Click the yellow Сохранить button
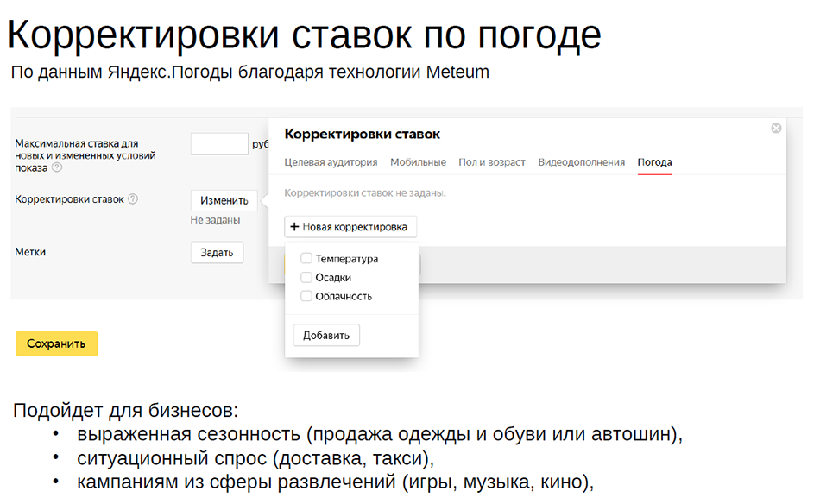This screenshot has width=820, height=504. coord(56,343)
